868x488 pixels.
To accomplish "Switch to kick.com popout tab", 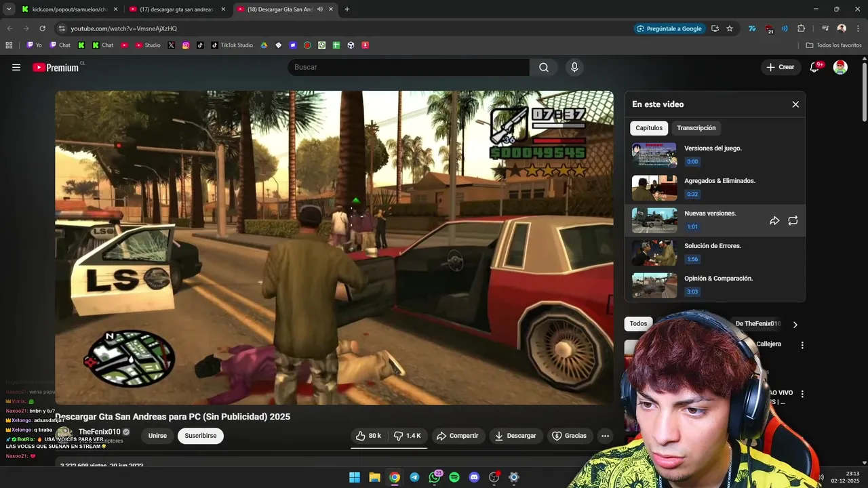I will [71, 9].
